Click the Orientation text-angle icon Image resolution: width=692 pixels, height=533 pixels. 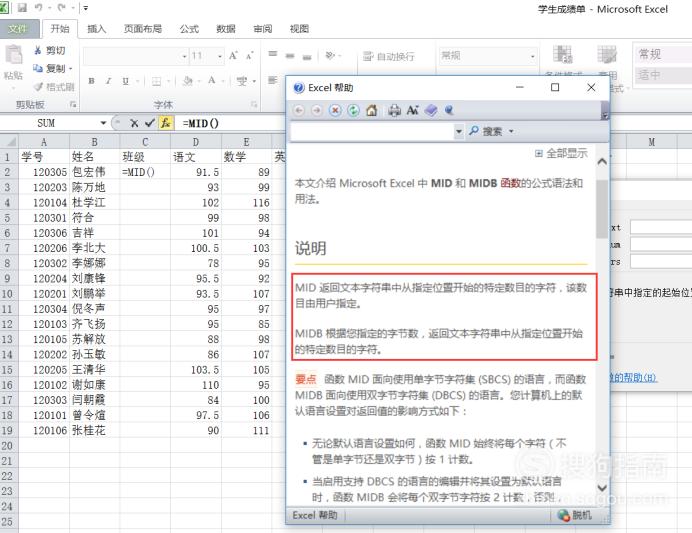[330, 55]
